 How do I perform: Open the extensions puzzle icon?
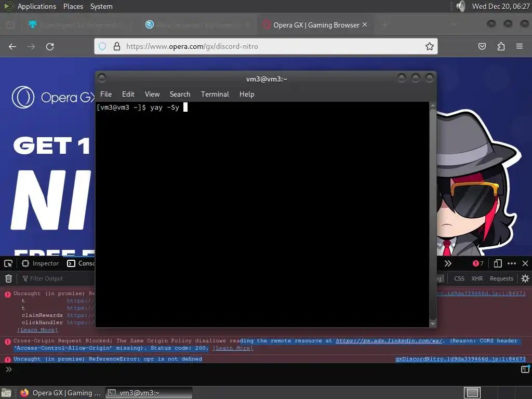(501, 46)
